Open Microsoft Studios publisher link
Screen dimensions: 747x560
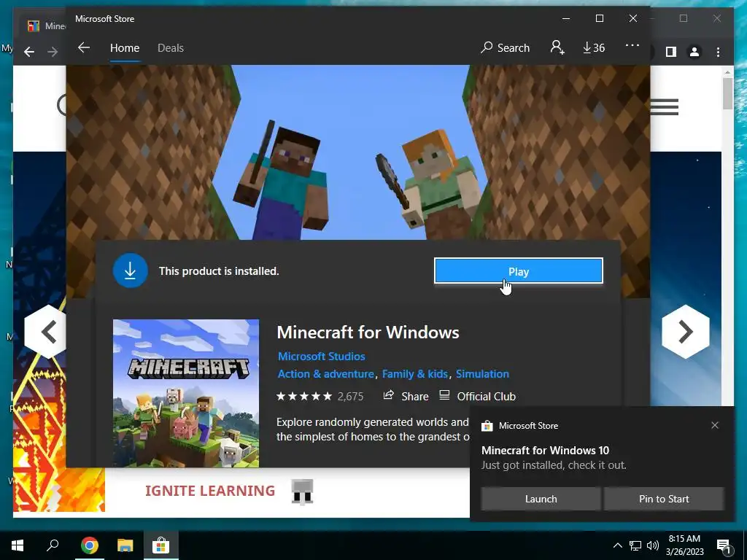coord(322,356)
